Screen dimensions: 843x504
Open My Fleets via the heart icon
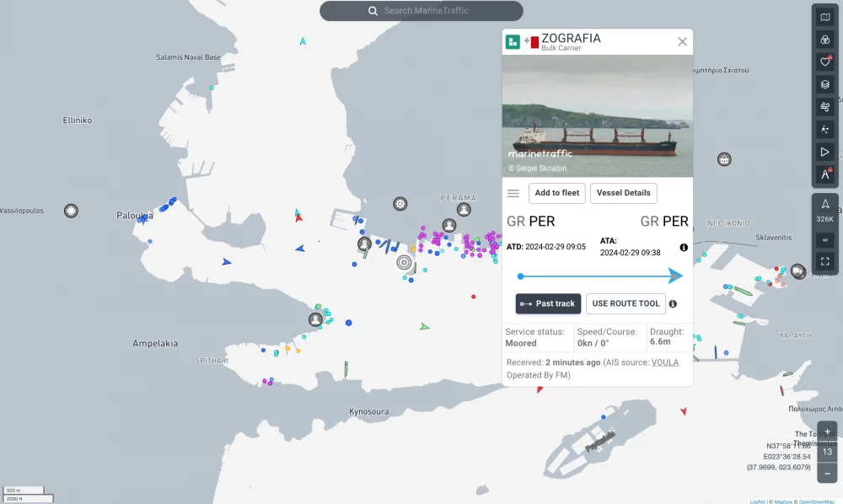click(824, 62)
